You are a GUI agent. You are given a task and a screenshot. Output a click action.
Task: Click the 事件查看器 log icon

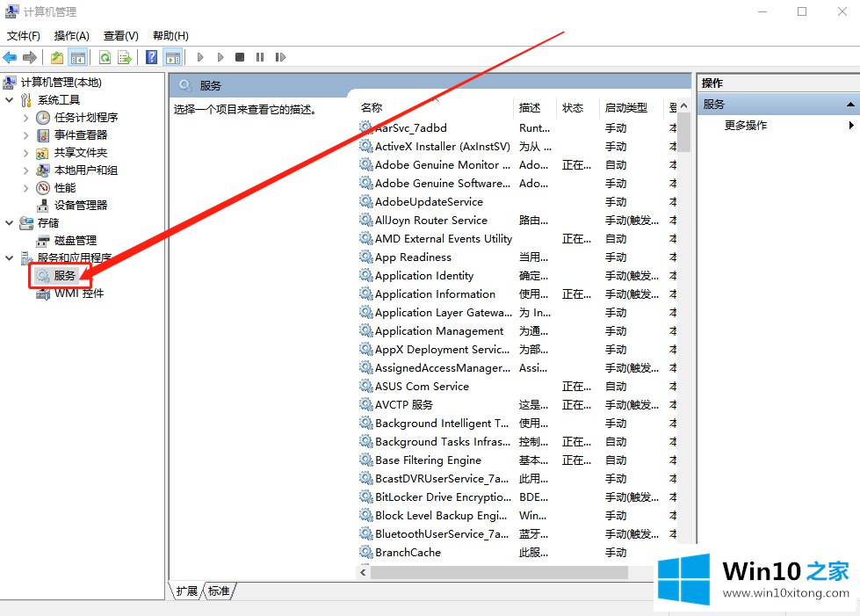43,135
